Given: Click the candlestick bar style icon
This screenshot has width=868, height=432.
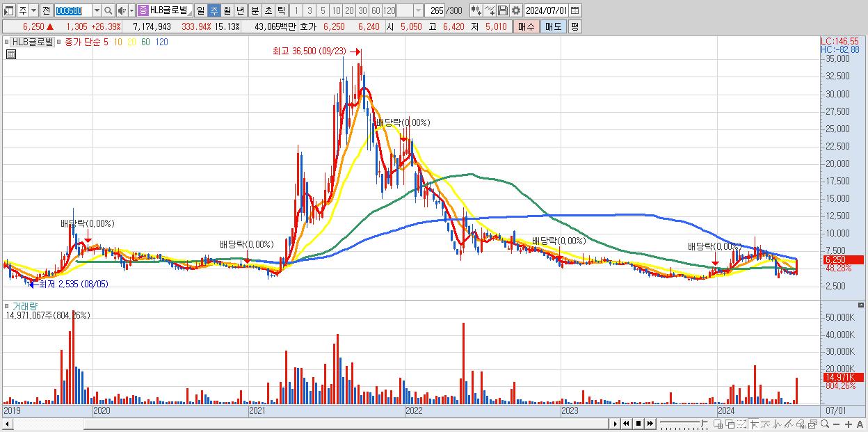Looking at the screenshot, I should pos(777,424).
